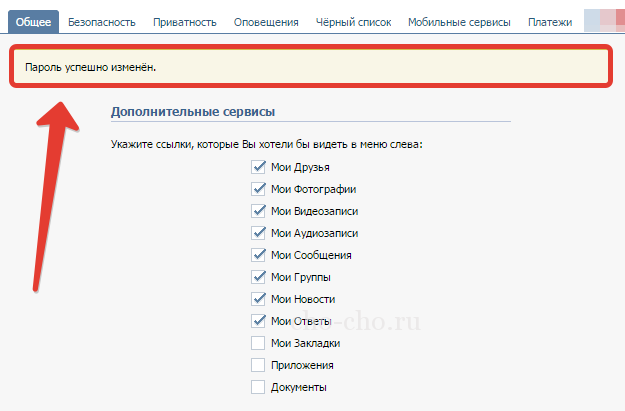Uncheck the Мои Аудиозаписи option

(x=258, y=233)
